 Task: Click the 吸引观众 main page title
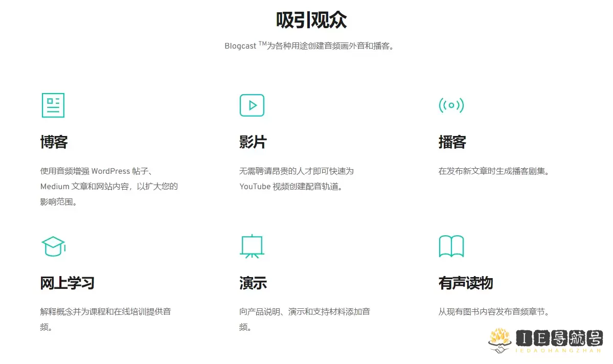(x=311, y=20)
